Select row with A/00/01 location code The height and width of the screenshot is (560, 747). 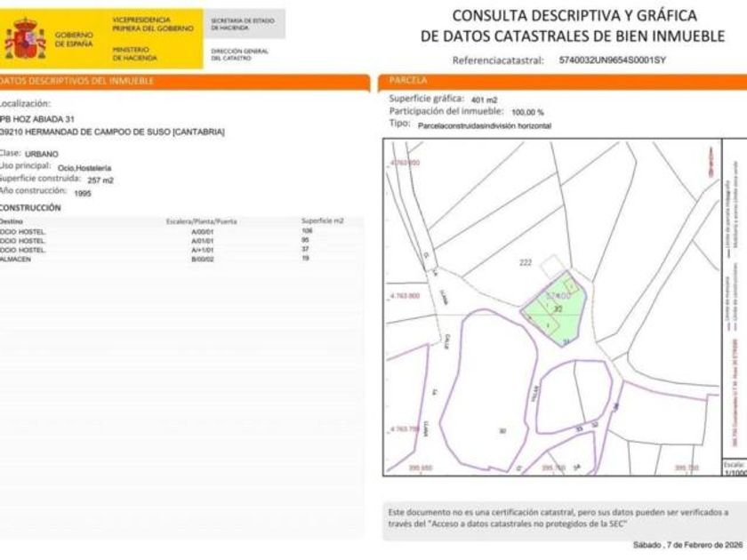click(181, 231)
